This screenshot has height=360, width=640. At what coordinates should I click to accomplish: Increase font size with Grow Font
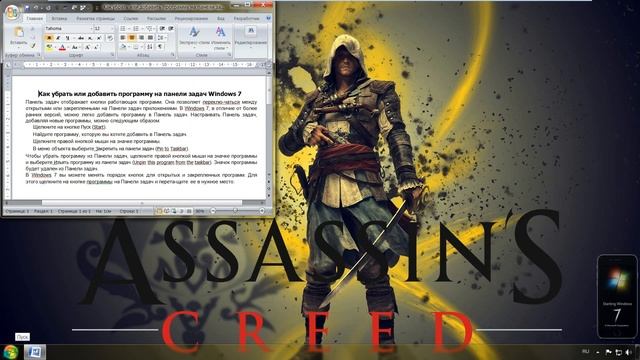pos(87,47)
